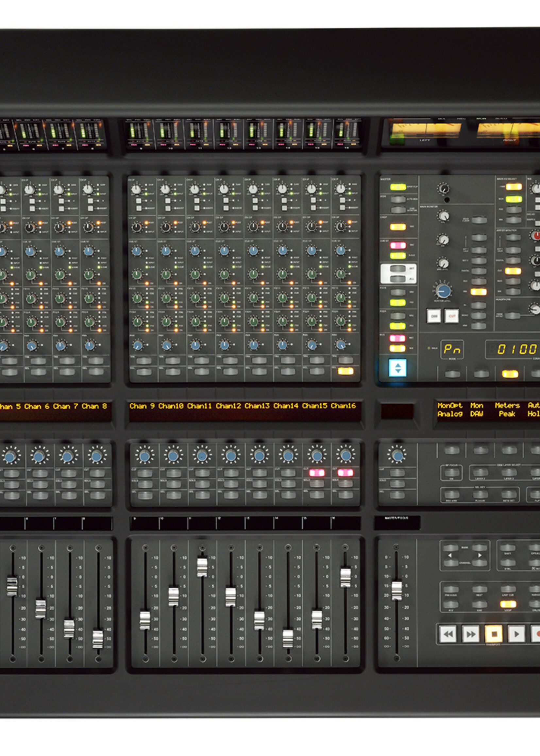Select the EXT 2 monitor source button
The image size is (540, 756).
479,260
